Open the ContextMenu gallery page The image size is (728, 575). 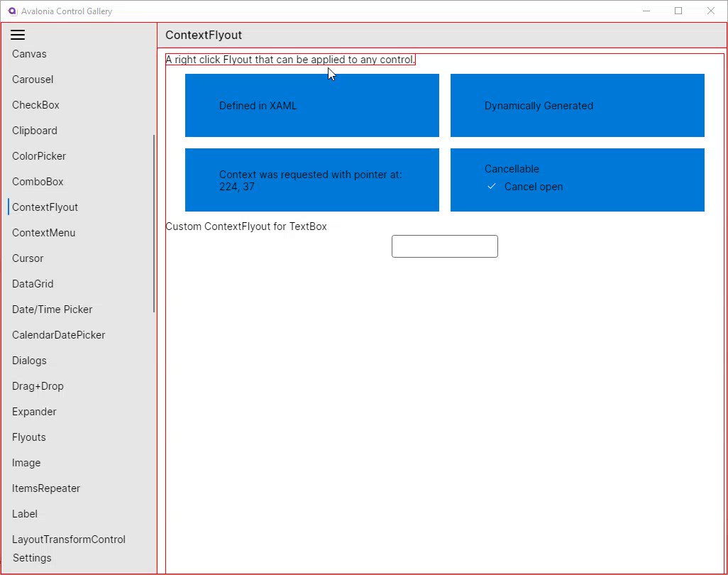pos(43,233)
